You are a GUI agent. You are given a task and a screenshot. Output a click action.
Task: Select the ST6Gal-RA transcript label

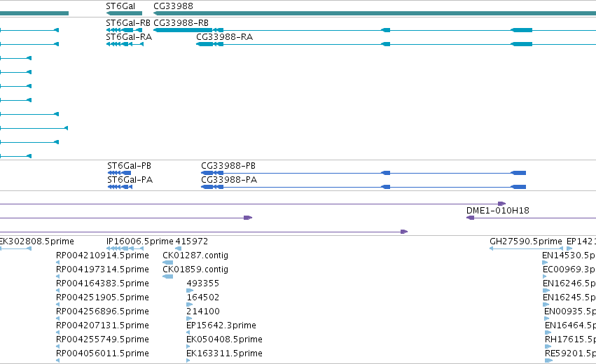pyautogui.click(x=129, y=37)
